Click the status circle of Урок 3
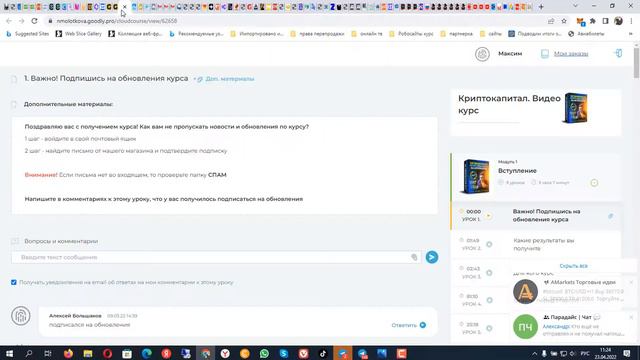The width and height of the screenshot is (640, 360). (x=489, y=272)
